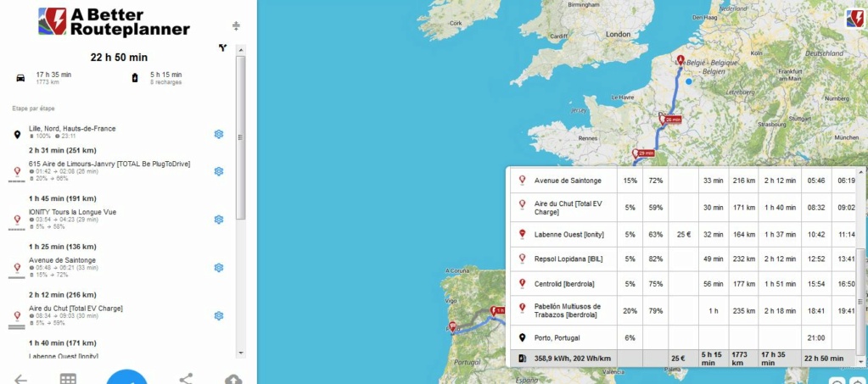Select 'Aire du Chut [Total EV Charge]' in step list
The height and width of the screenshot is (384, 868).
(76, 309)
